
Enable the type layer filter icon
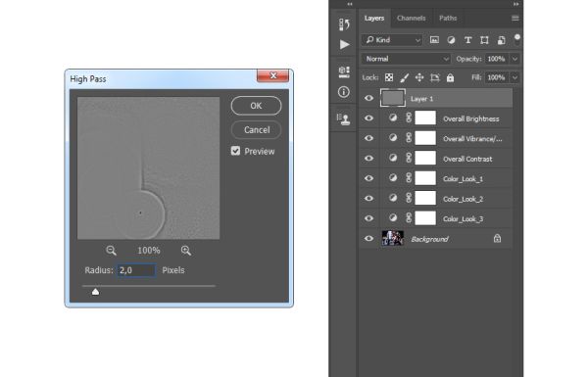pyautogui.click(x=467, y=40)
